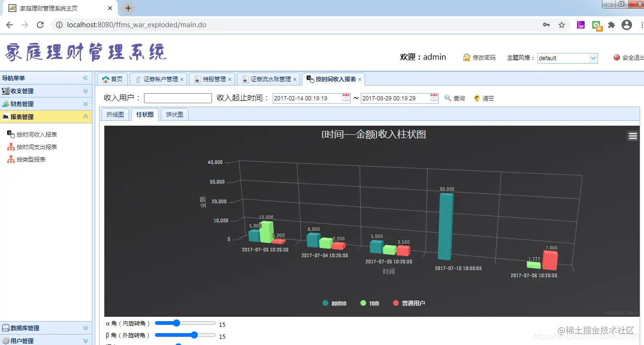Open the calendar picker for the start date
This screenshot has height=345, width=644.
(x=346, y=97)
